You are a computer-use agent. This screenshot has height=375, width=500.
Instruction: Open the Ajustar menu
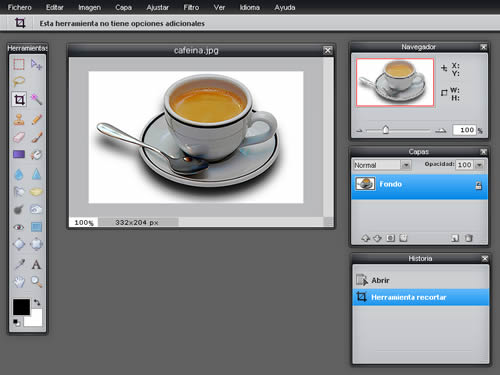[158, 7]
